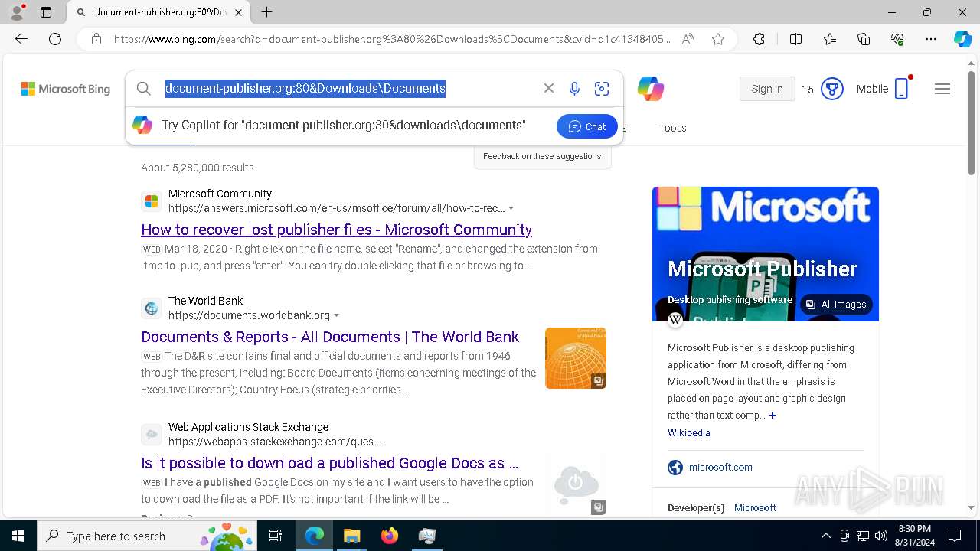Image resolution: width=980 pixels, height=551 pixels.
Task: Click the Microsoft Publisher panel title
Action: tap(763, 269)
